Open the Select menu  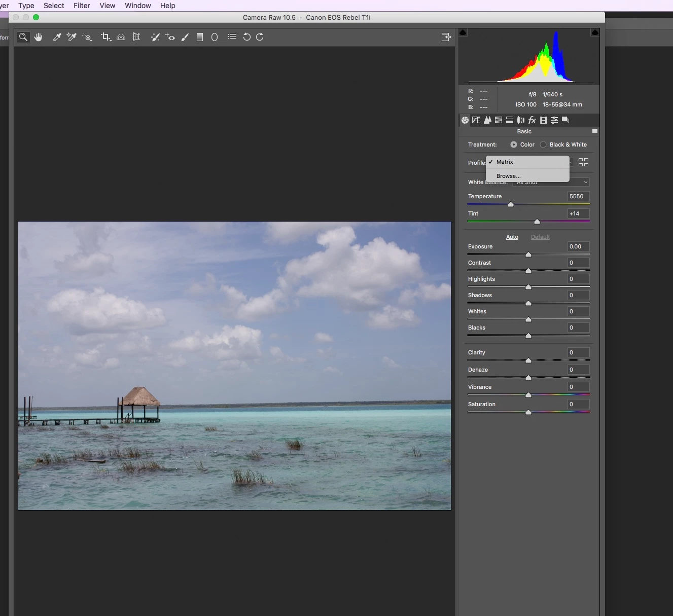tap(54, 6)
